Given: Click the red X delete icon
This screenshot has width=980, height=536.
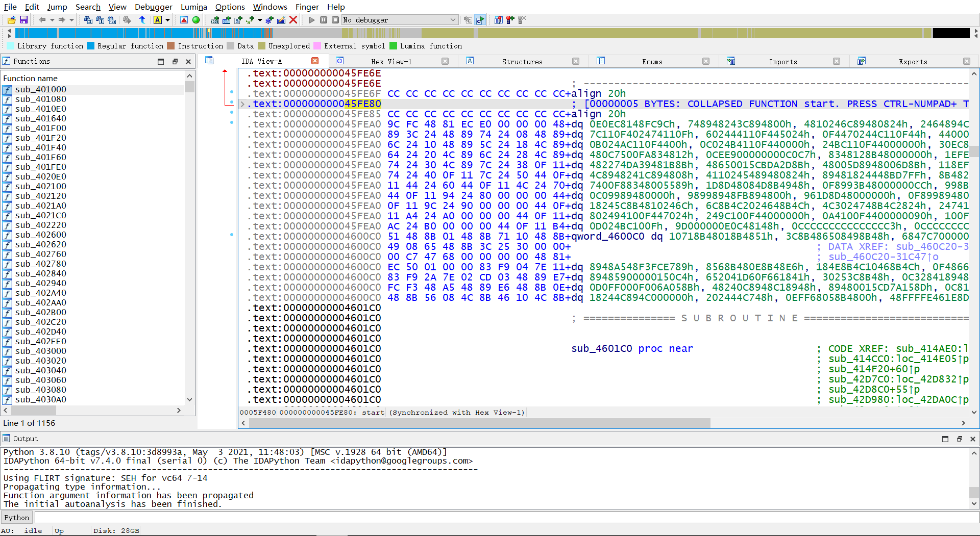Looking at the screenshot, I should pyautogui.click(x=293, y=20).
